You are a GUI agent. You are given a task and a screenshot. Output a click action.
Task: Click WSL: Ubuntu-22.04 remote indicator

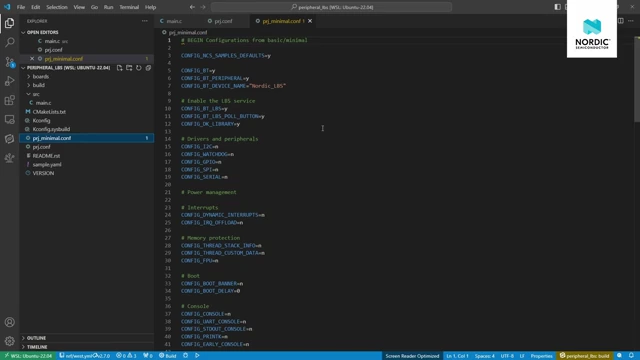point(29,356)
